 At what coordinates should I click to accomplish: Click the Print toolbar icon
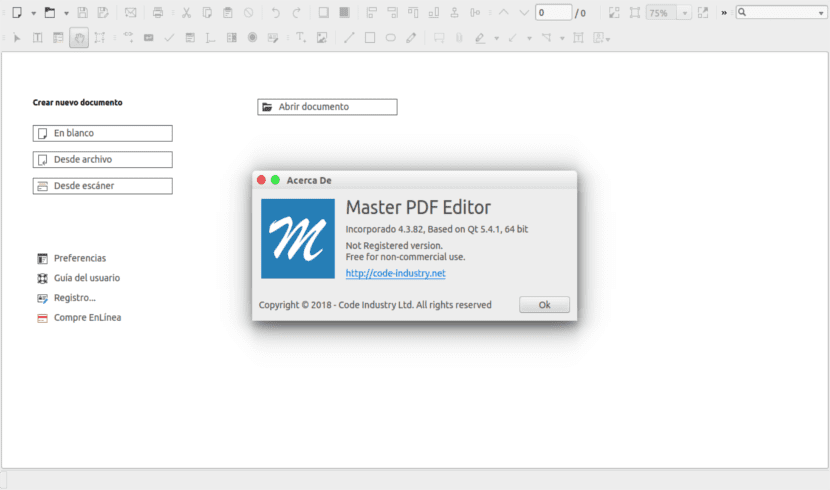158,13
